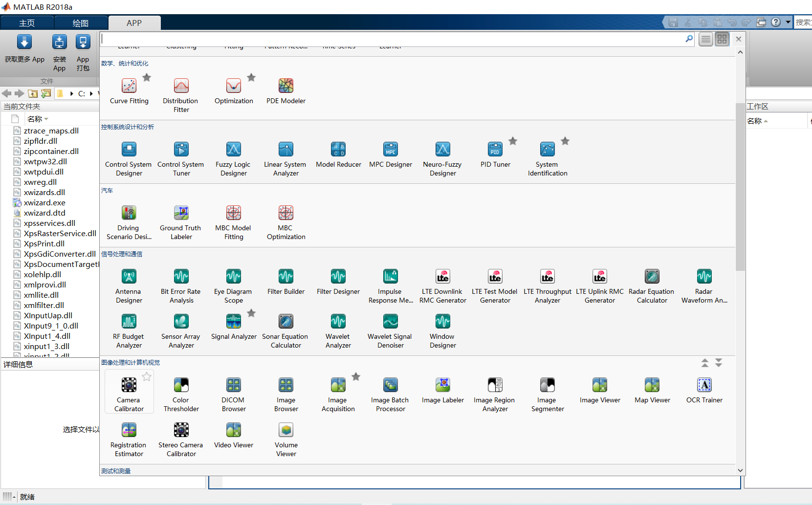
Task: Toggle favorite star for Optimization
Action: coord(251,77)
